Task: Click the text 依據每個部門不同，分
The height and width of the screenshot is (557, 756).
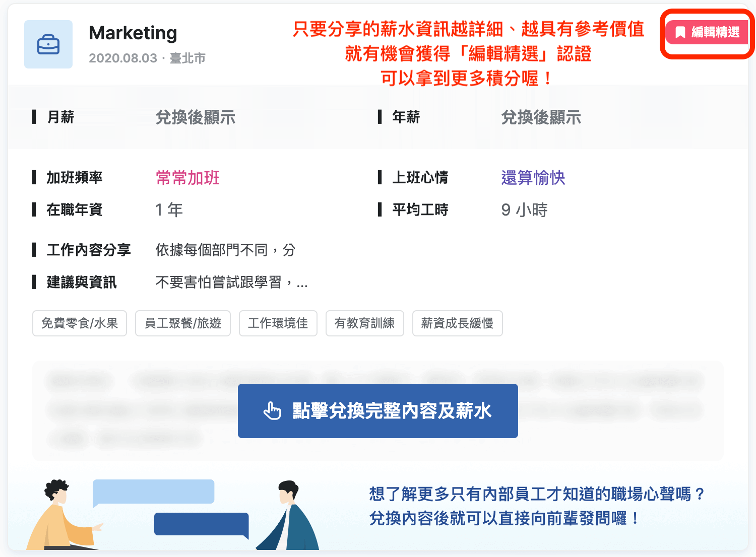Action: coord(225,250)
